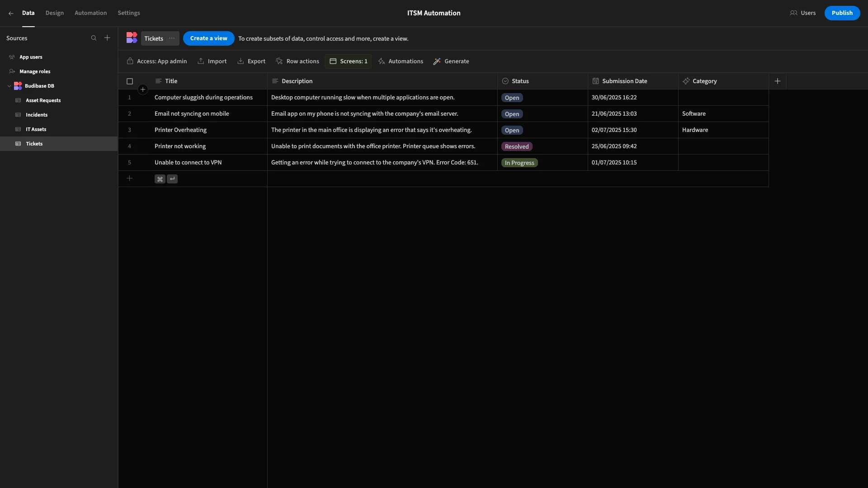Viewport: 868px width, 488px height.
Task: Click the Description column header
Action: coord(382,81)
